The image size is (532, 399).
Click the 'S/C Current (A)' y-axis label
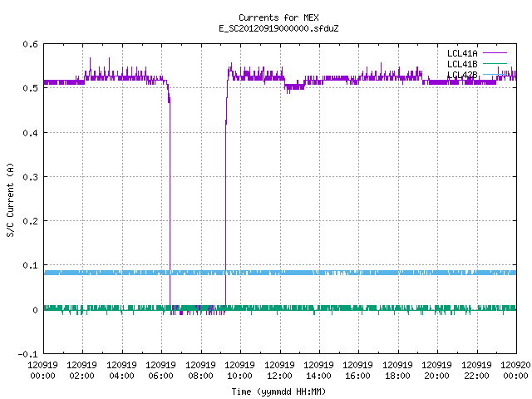(x=11, y=199)
